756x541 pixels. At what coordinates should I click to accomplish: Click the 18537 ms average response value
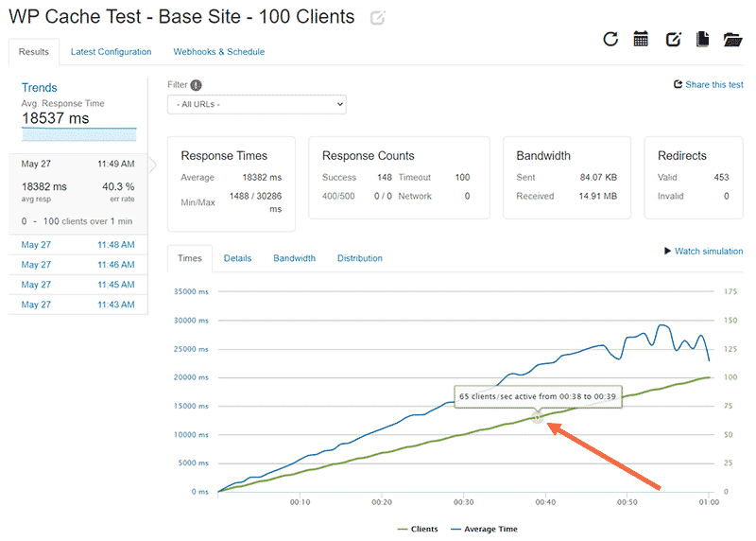(x=56, y=118)
